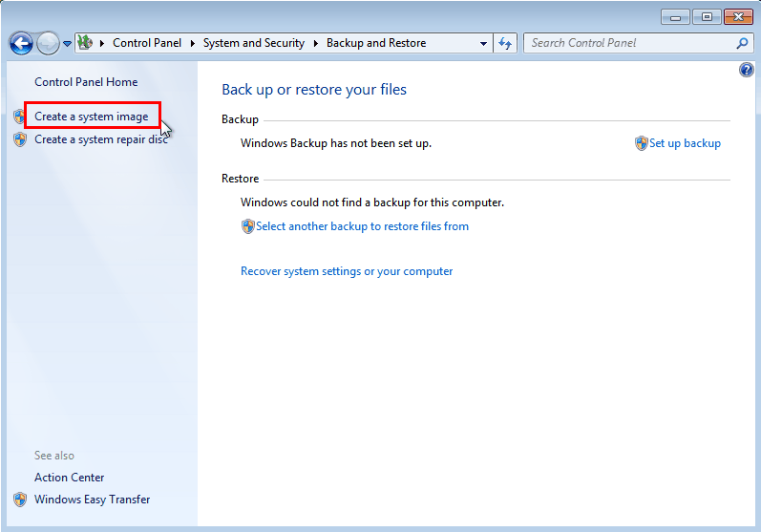Click in the Search Control Panel field
761x532 pixels.
point(631,43)
